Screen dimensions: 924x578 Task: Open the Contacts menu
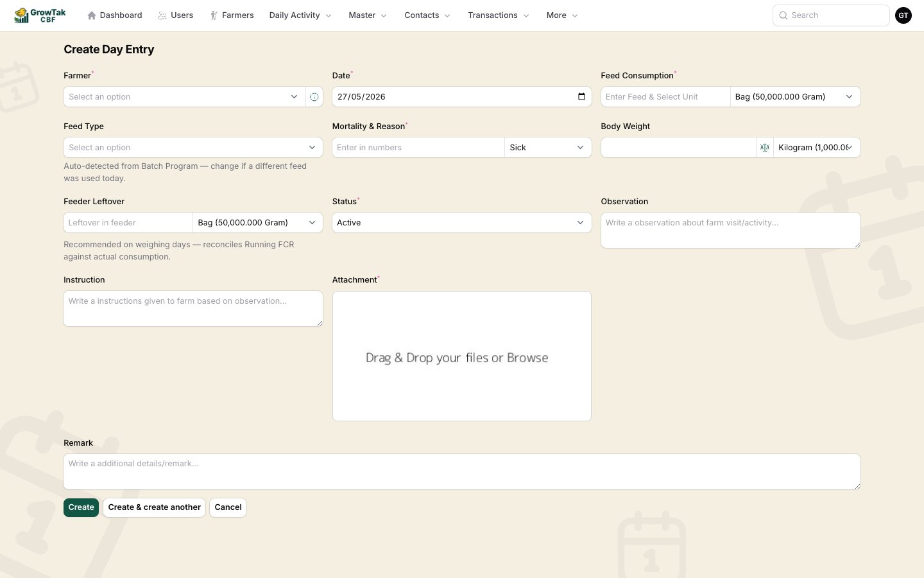point(427,15)
